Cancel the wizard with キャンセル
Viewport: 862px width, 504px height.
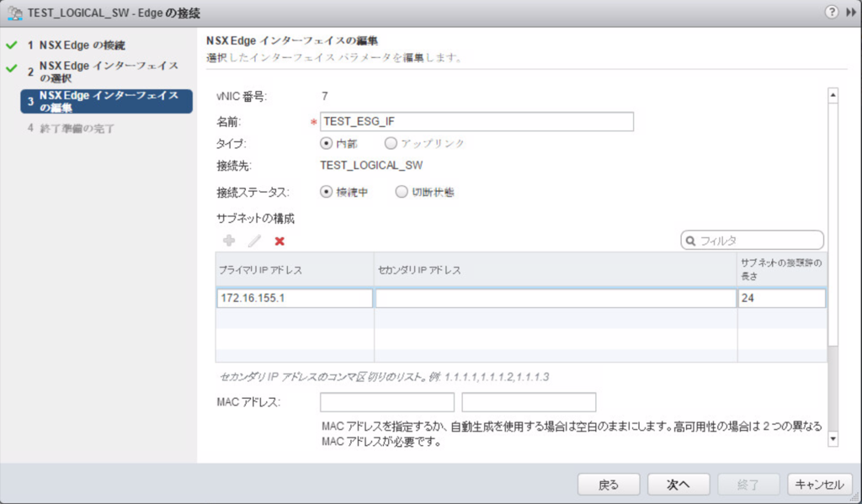[820, 485]
